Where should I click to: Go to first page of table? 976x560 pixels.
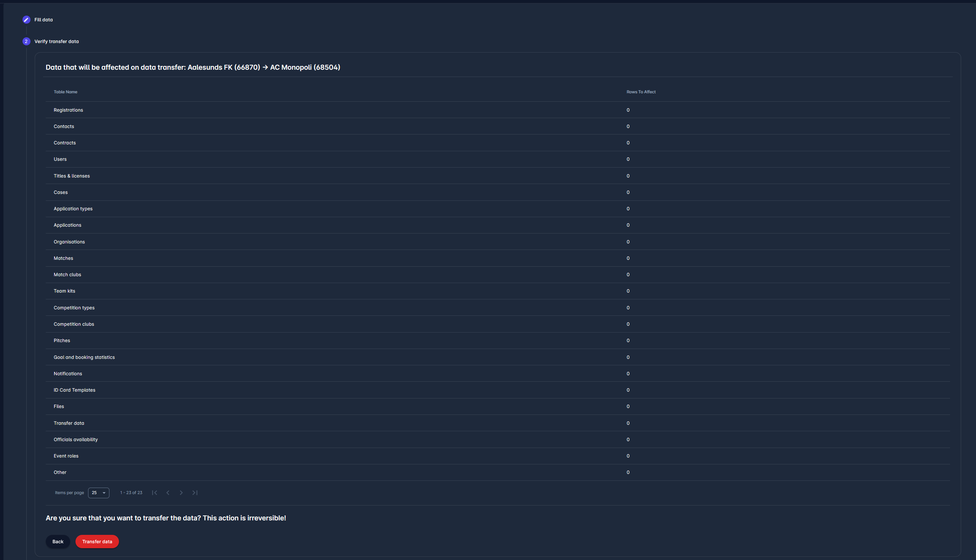[x=154, y=493]
